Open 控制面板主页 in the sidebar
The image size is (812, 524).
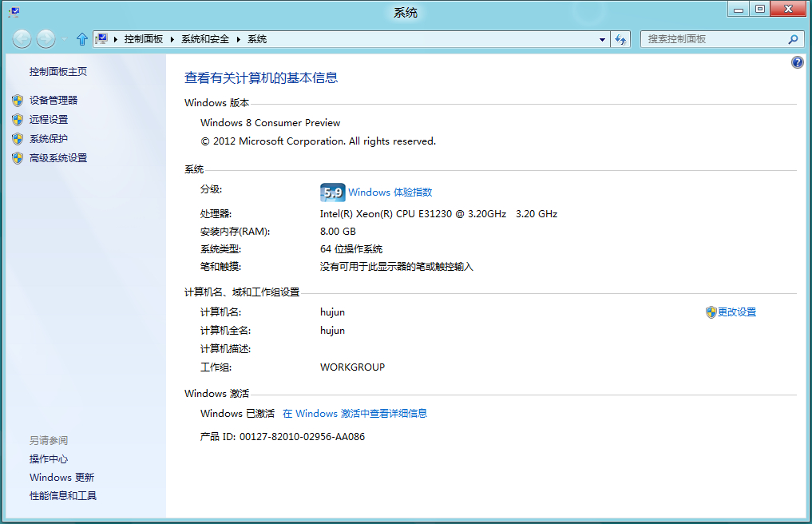(58, 72)
